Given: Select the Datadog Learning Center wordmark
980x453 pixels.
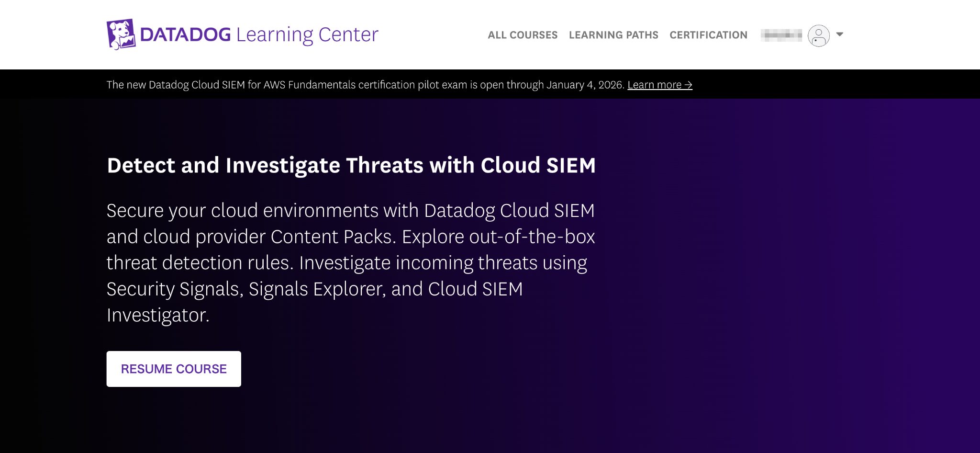Looking at the screenshot, I should pos(259,34).
